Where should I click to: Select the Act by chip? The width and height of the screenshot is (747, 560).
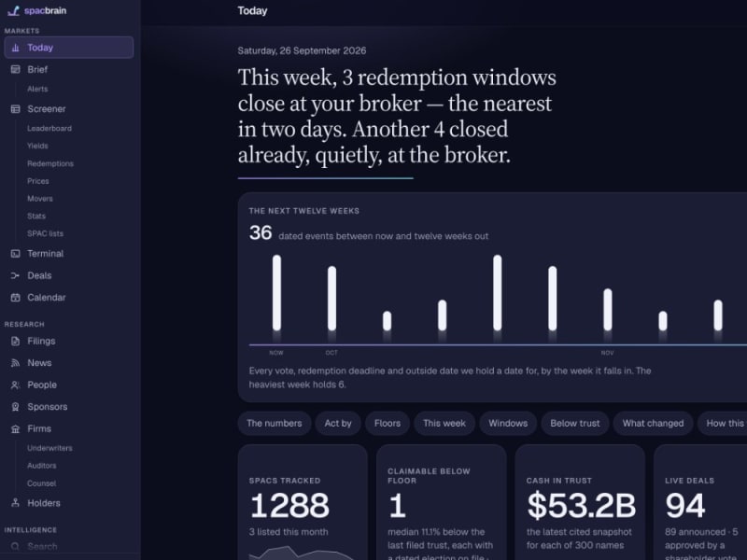(x=338, y=424)
